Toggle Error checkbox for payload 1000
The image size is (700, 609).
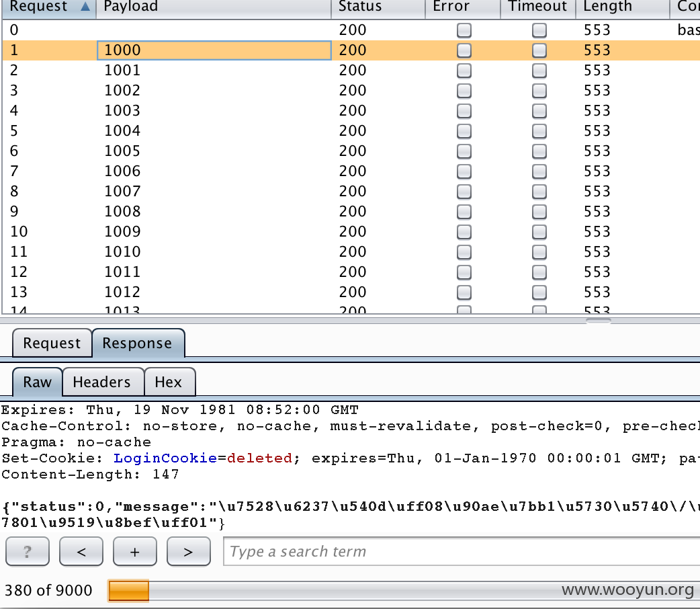tap(464, 50)
